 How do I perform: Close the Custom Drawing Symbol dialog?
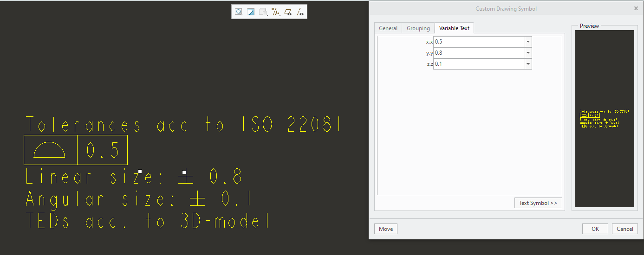tap(636, 8)
